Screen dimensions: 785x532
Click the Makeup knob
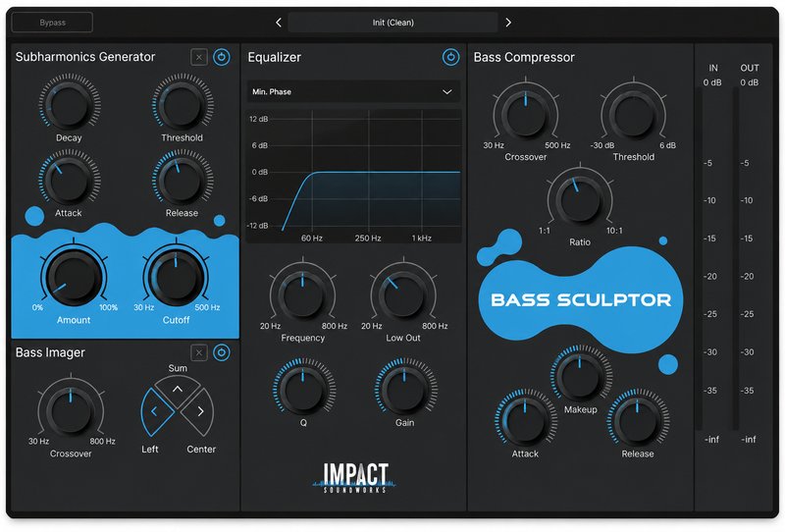point(581,375)
